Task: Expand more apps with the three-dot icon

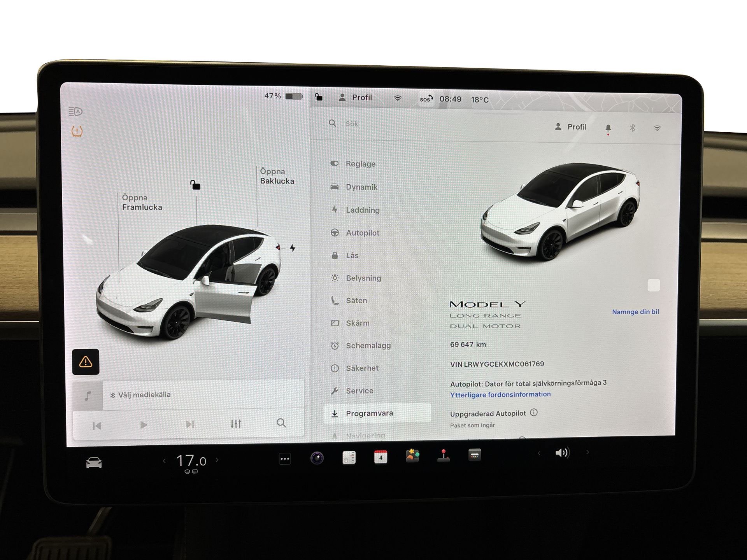Action: (x=284, y=459)
